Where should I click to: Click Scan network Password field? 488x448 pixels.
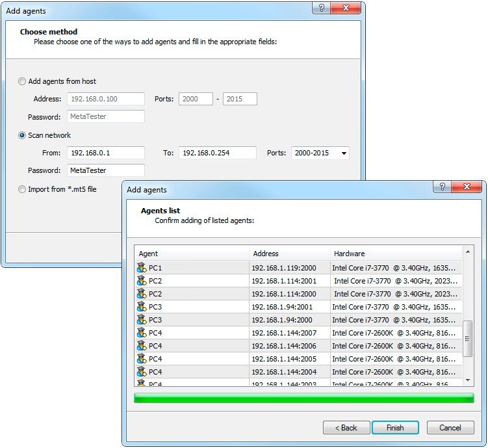tap(106, 170)
